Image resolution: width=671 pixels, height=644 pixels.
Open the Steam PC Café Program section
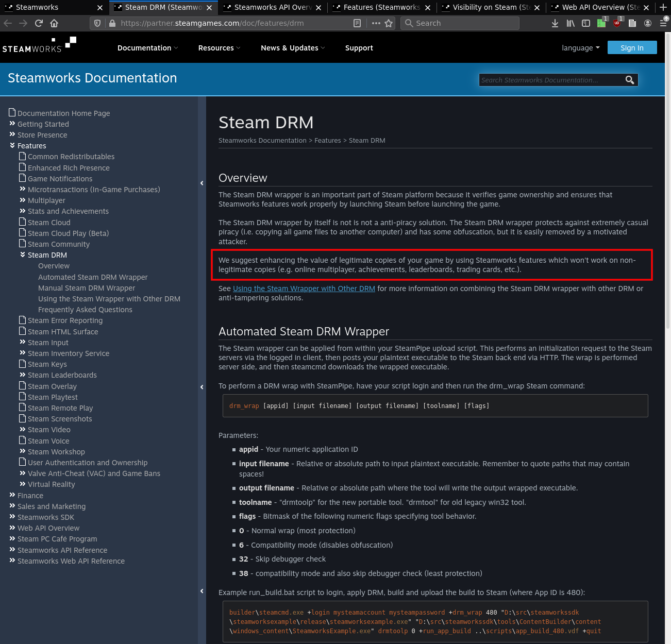(x=57, y=539)
